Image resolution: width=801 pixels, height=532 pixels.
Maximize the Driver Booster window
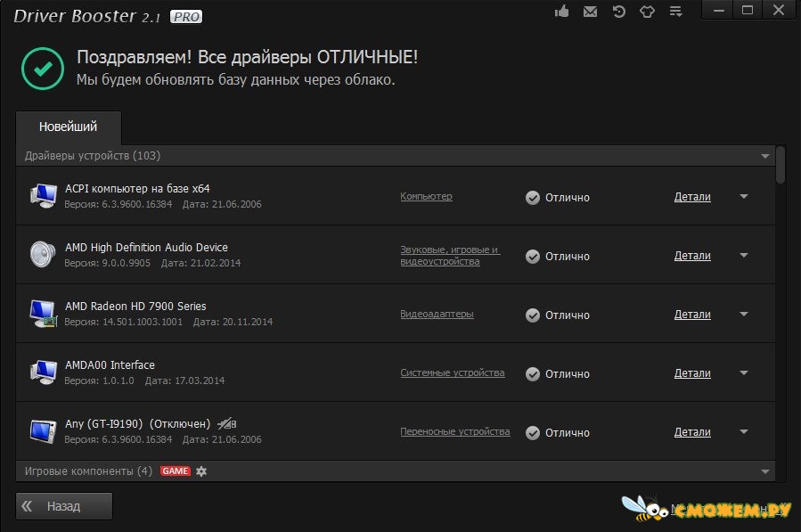(x=748, y=10)
